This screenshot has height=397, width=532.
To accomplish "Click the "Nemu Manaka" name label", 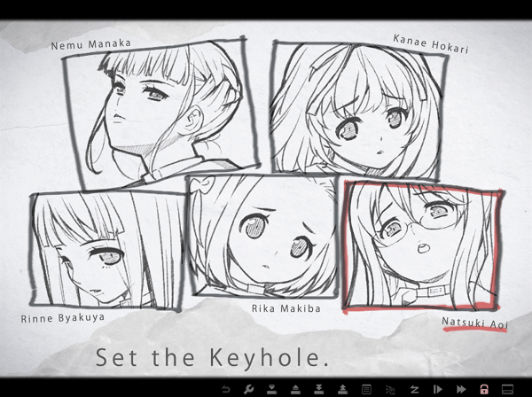I will tap(91, 44).
